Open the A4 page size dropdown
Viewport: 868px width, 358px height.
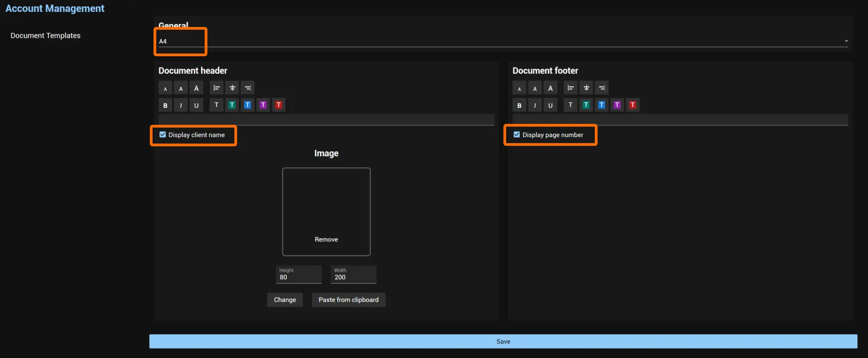pos(503,41)
